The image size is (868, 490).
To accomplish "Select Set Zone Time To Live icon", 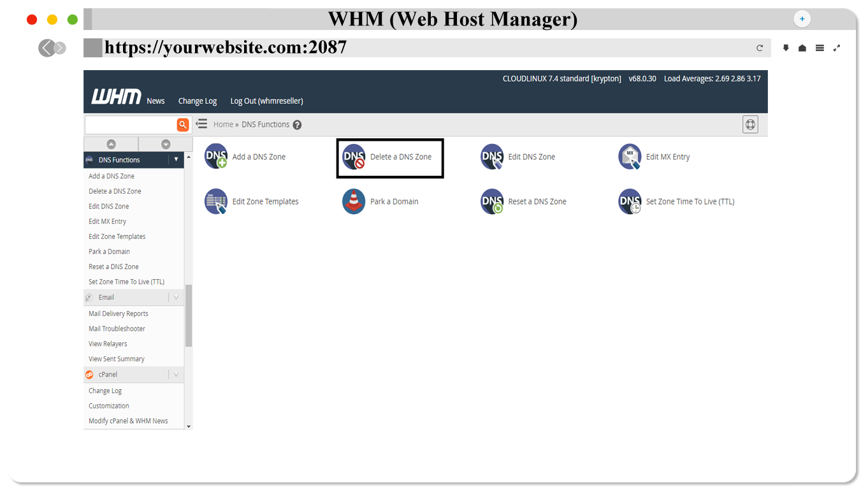I will tap(630, 201).
